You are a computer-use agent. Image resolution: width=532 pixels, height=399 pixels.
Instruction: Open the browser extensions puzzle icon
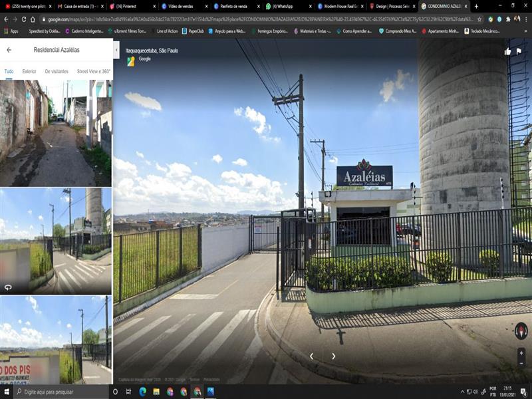coord(508,19)
